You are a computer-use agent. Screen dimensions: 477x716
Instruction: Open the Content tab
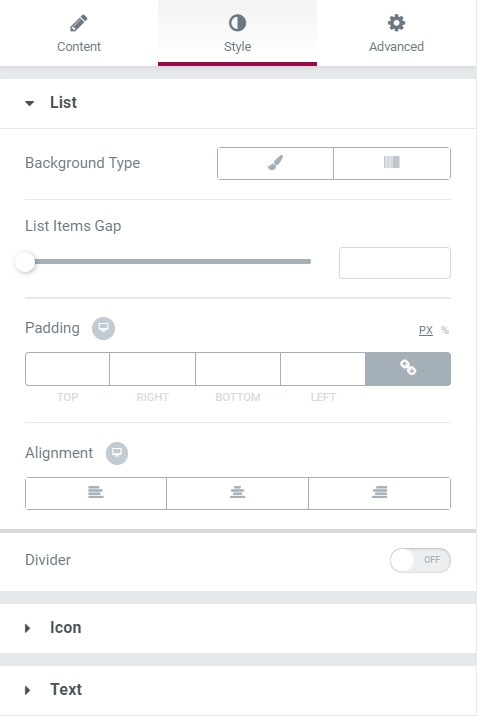79,33
